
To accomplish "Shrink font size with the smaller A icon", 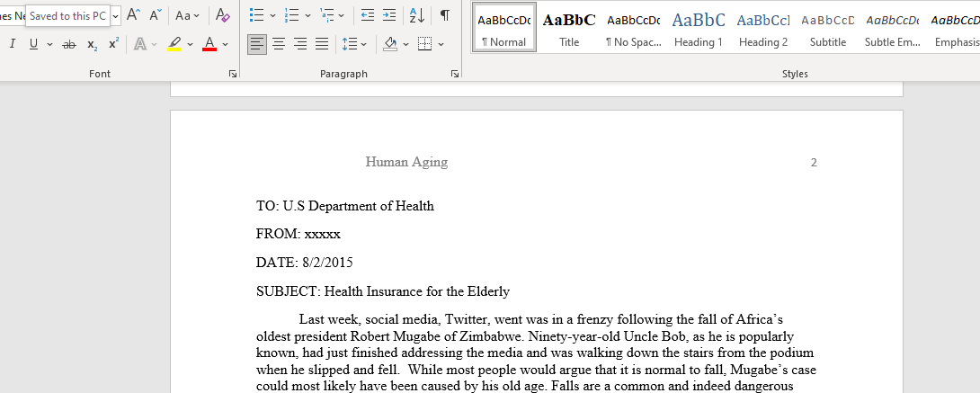I will [x=156, y=15].
